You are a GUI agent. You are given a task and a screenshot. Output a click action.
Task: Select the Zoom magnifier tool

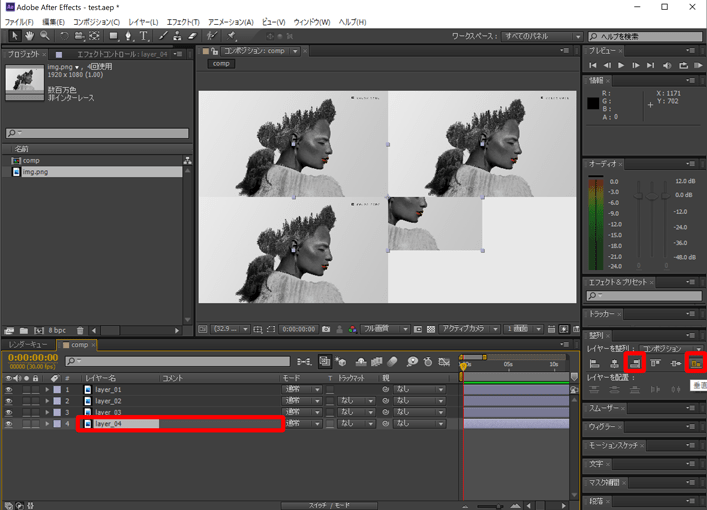pos(44,36)
